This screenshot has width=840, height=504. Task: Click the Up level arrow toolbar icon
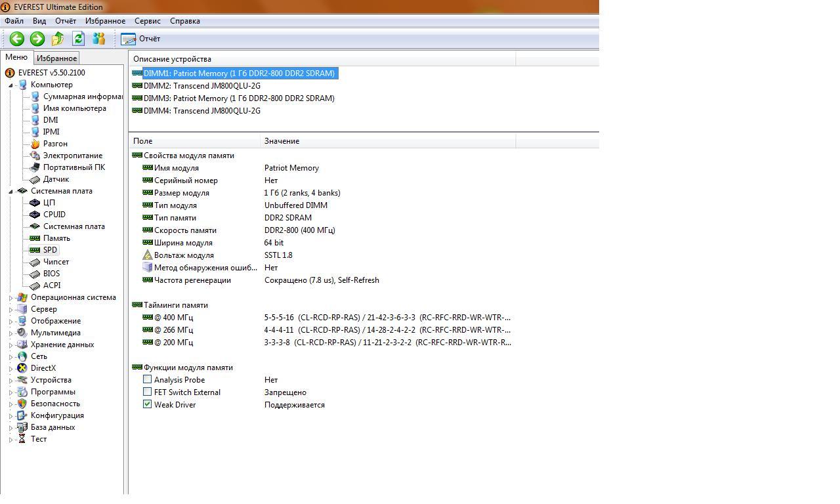click(58, 39)
